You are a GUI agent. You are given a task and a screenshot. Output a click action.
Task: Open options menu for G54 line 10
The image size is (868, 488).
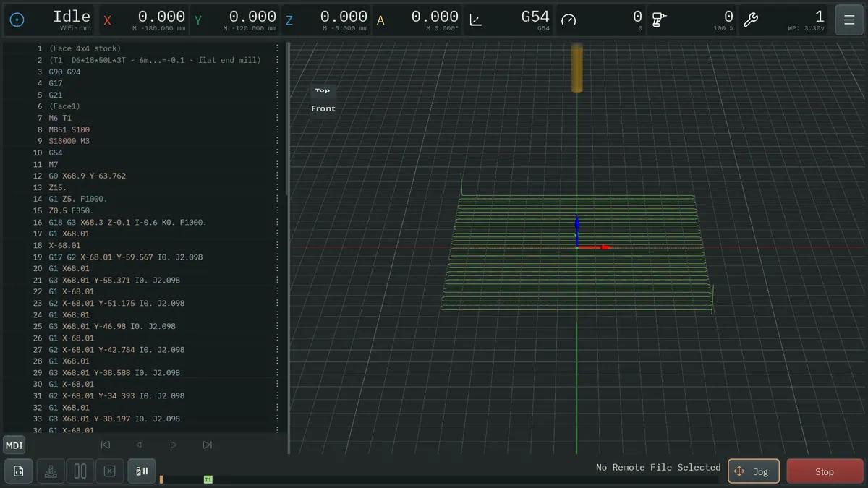click(277, 153)
